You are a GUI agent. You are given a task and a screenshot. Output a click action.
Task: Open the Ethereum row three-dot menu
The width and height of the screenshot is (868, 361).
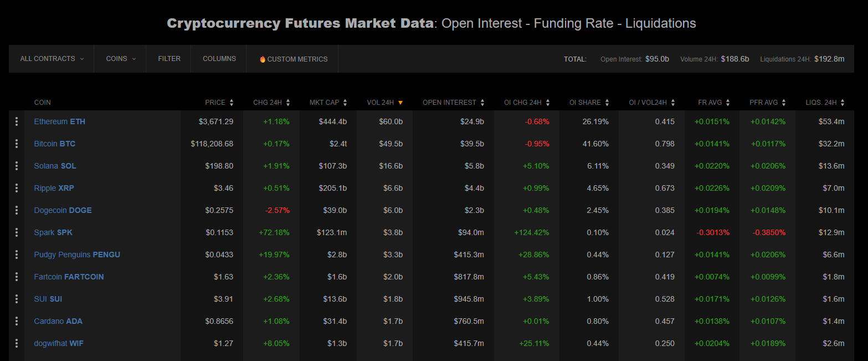[17, 121]
